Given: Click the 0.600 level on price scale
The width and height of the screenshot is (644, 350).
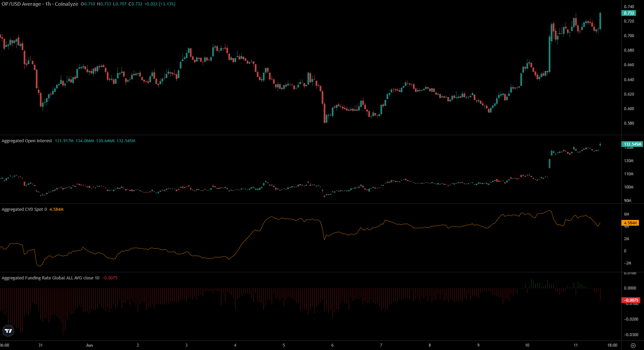Looking at the screenshot, I should tap(629, 109).
